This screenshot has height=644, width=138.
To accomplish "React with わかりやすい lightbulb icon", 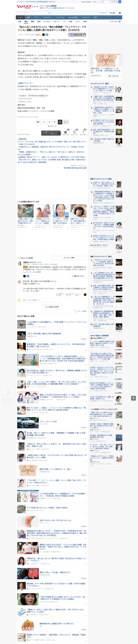I will click(74, 132).
